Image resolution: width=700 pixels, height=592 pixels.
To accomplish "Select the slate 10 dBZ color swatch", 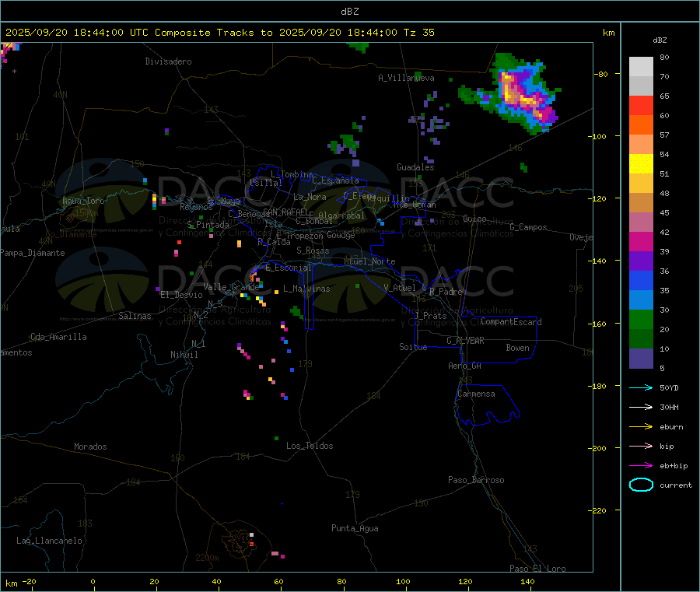I will (641, 359).
